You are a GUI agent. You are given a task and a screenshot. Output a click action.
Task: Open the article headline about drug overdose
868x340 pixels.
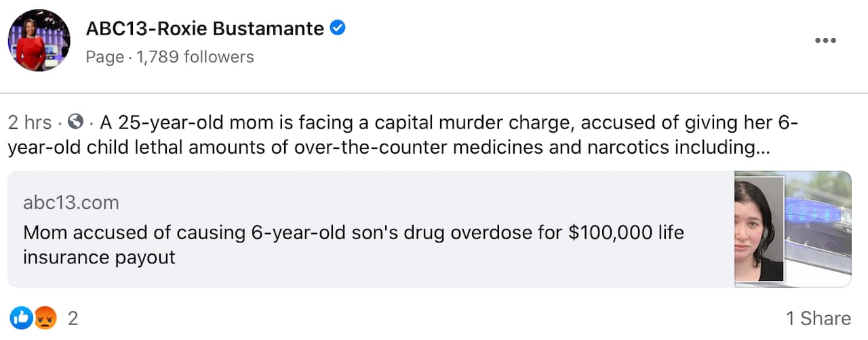353,233
